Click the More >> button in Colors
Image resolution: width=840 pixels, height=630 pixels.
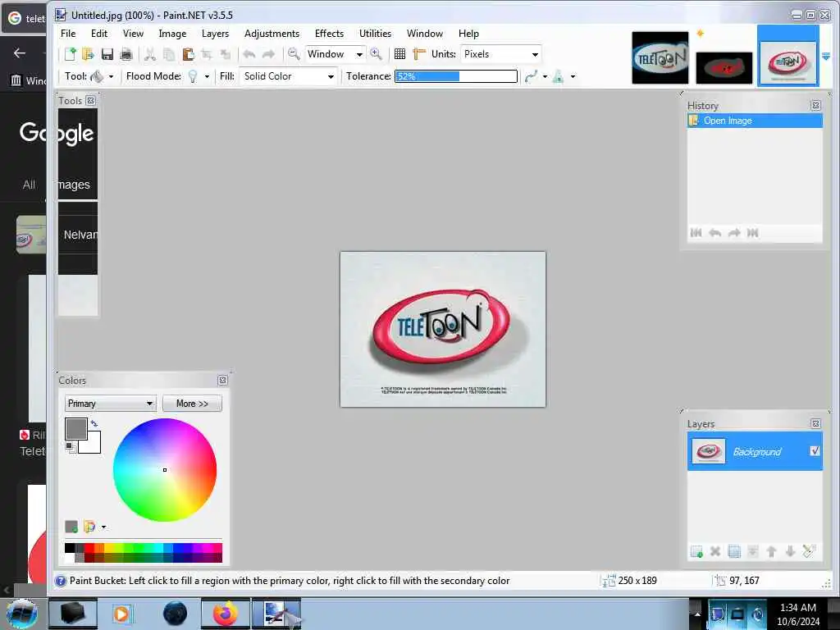click(192, 404)
